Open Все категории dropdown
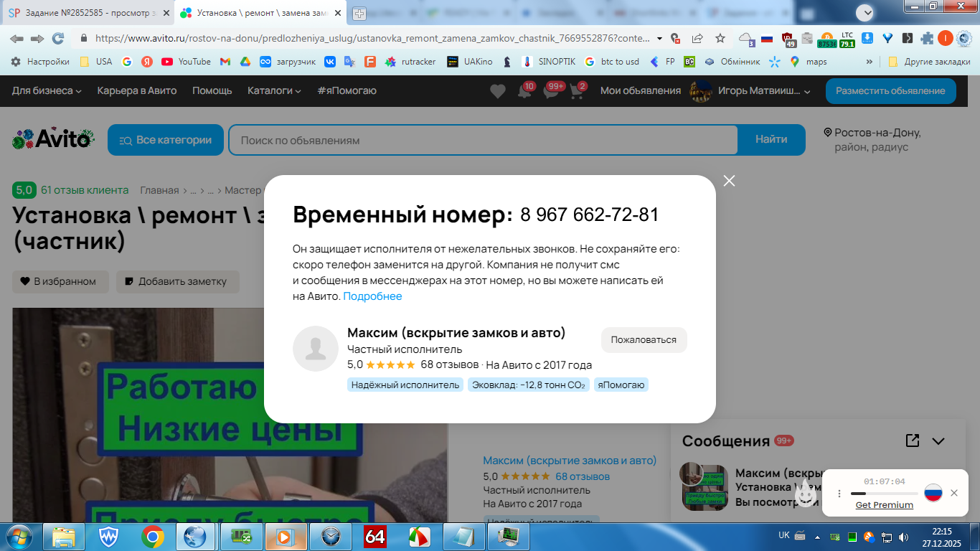Viewport: 980px width, 551px height. coord(166,140)
